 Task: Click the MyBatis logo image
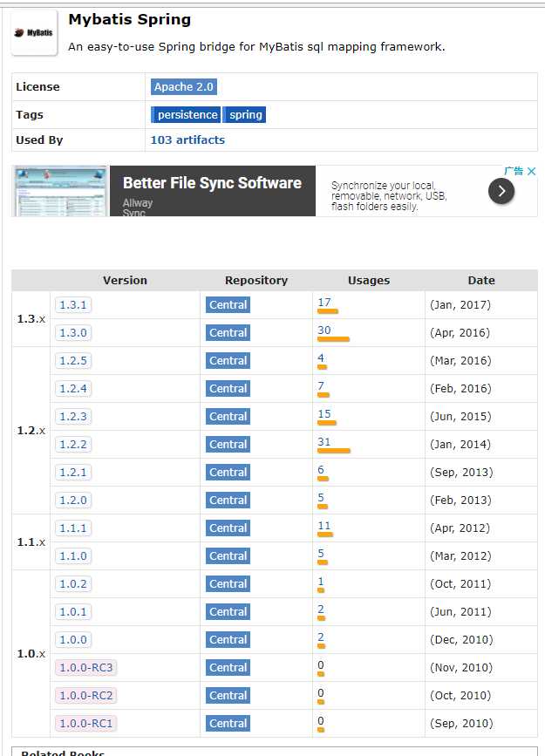coord(34,33)
